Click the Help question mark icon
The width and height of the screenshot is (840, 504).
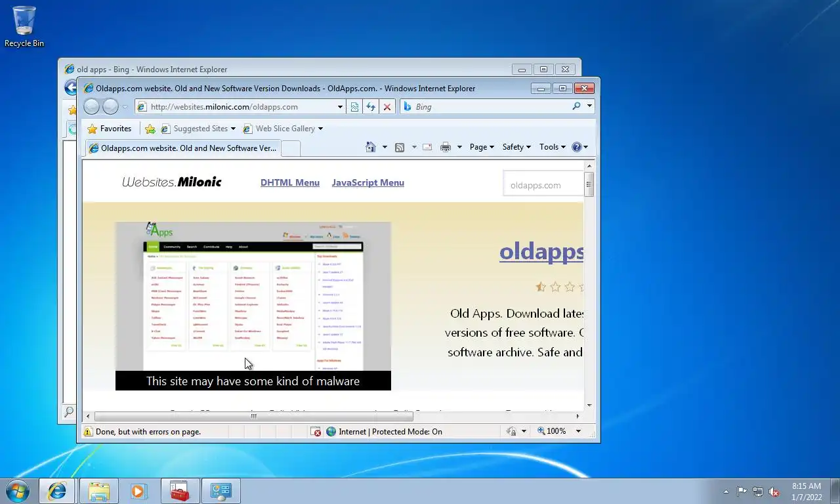[x=576, y=147]
